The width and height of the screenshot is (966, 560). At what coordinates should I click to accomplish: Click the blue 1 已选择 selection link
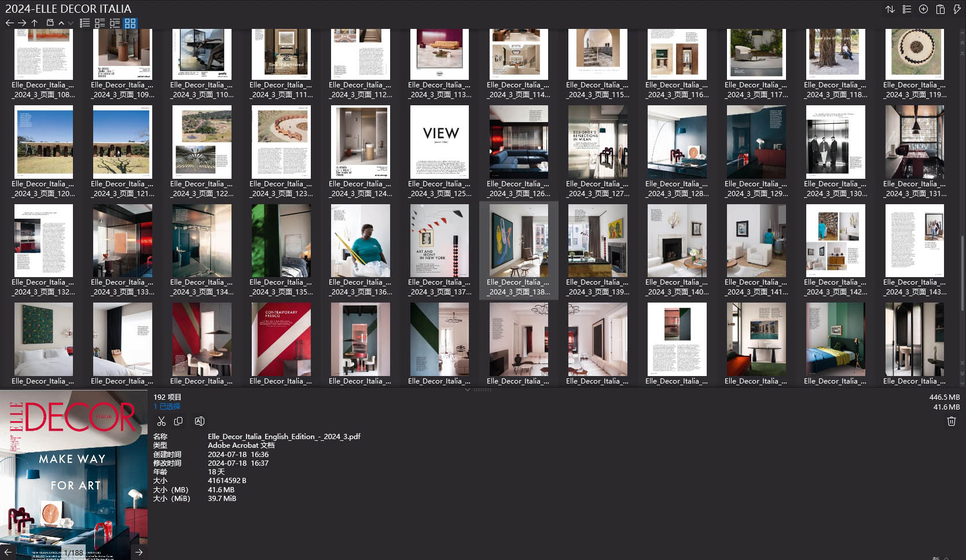pyautogui.click(x=167, y=406)
